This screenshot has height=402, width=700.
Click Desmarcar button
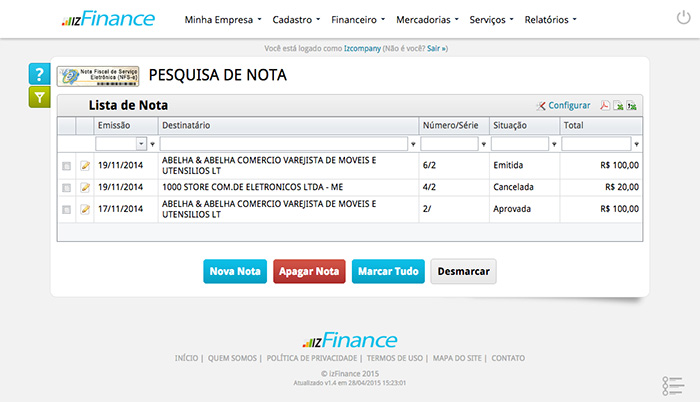click(x=463, y=271)
